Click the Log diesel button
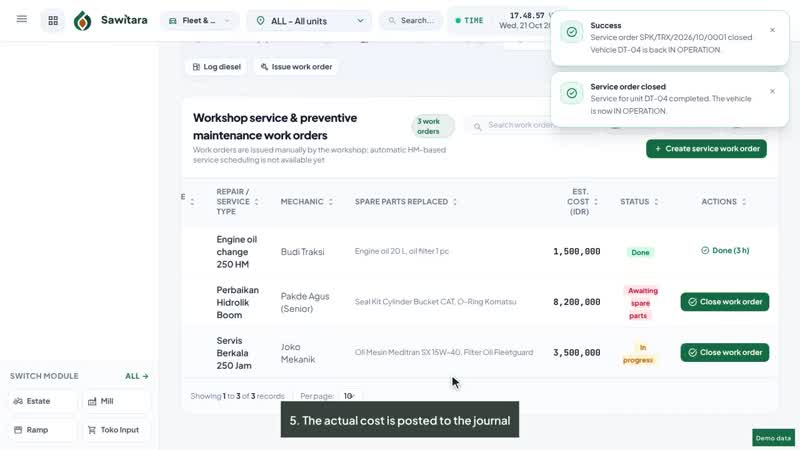Image resolution: width=800 pixels, height=450 pixels. pyautogui.click(x=216, y=67)
